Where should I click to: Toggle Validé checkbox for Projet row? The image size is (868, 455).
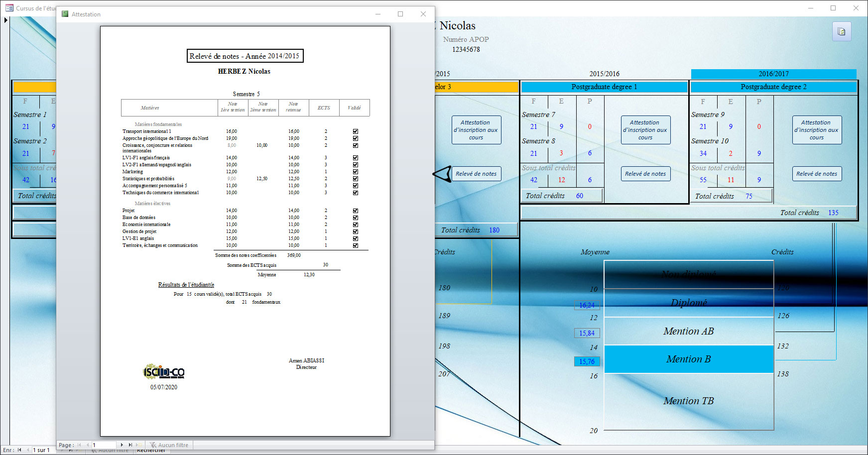tap(356, 211)
